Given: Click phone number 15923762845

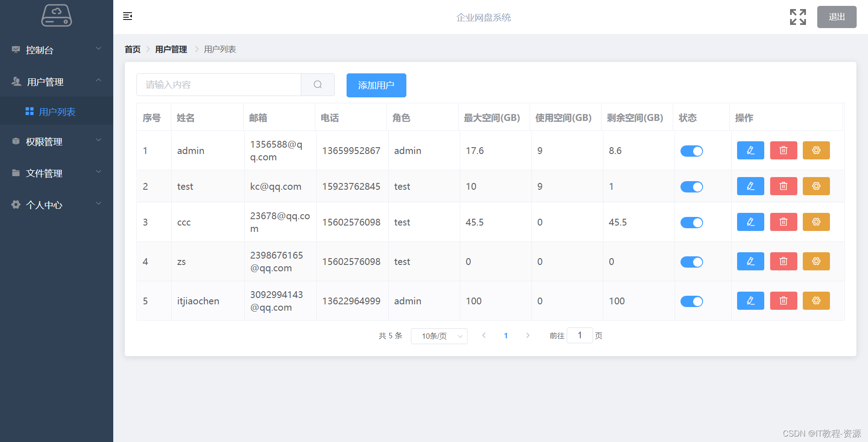Looking at the screenshot, I should [x=351, y=187].
